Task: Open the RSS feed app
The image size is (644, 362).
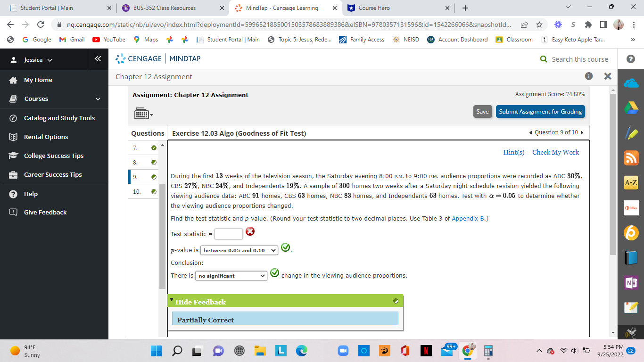Action: tap(631, 158)
